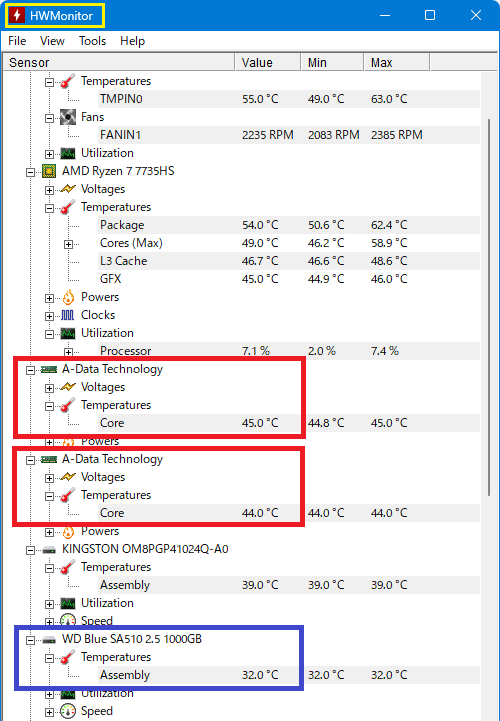Image resolution: width=500 pixels, height=721 pixels.
Task: Click the Max column header
Action: click(397, 63)
